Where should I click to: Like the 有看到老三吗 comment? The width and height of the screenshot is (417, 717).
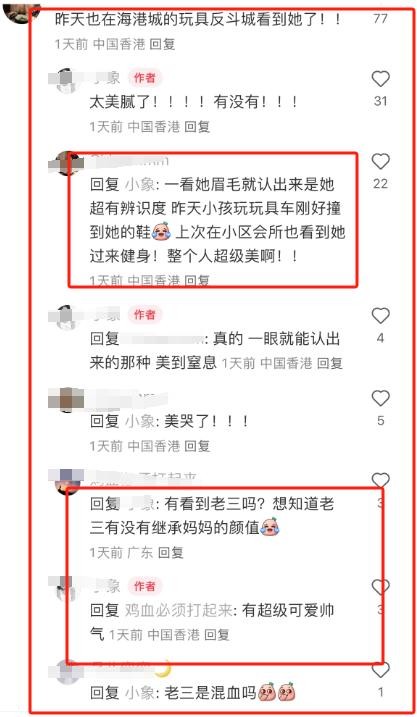[380, 481]
